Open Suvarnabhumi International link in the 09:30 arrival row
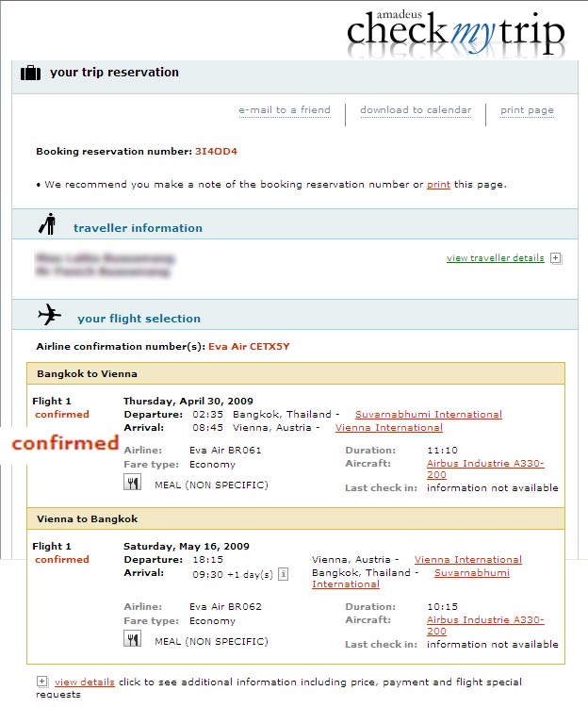The width and height of the screenshot is (588, 707). (411, 578)
